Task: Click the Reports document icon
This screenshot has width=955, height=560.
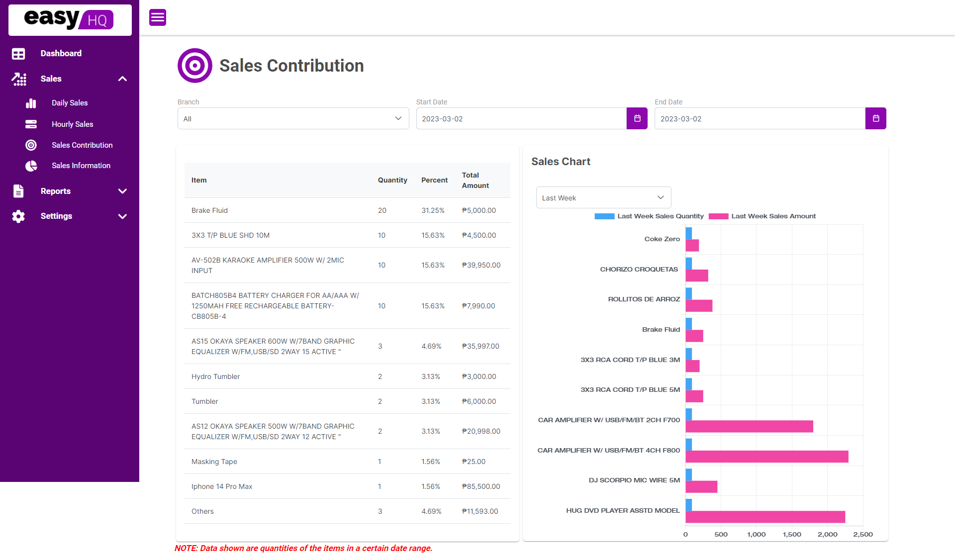Action: (x=18, y=191)
